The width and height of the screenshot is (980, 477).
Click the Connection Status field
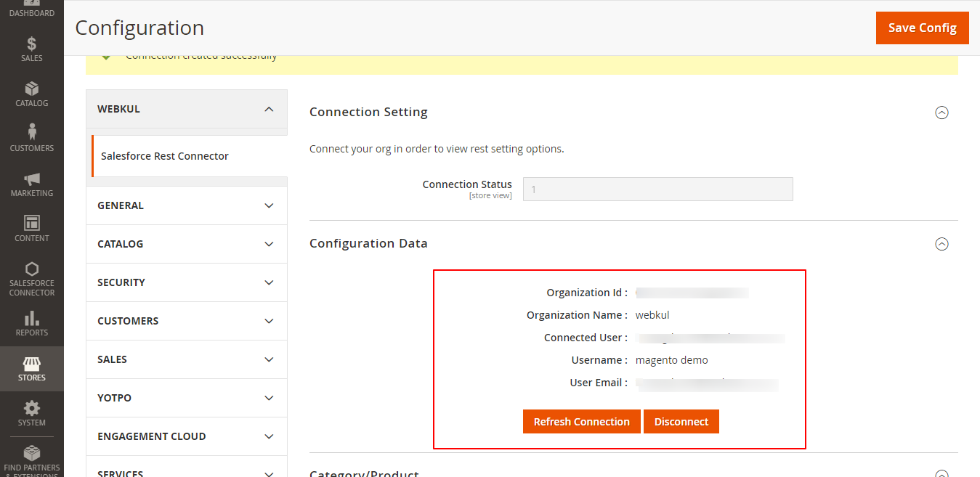pos(658,189)
